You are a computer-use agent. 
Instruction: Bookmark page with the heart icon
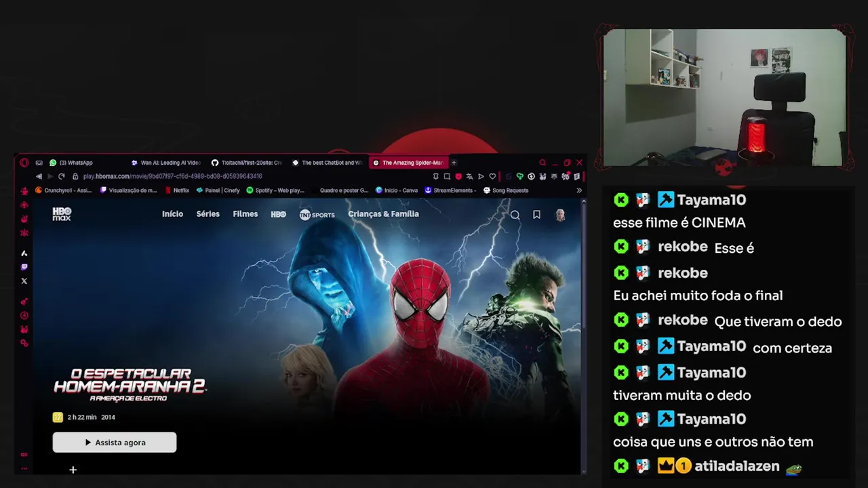click(492, 176)
